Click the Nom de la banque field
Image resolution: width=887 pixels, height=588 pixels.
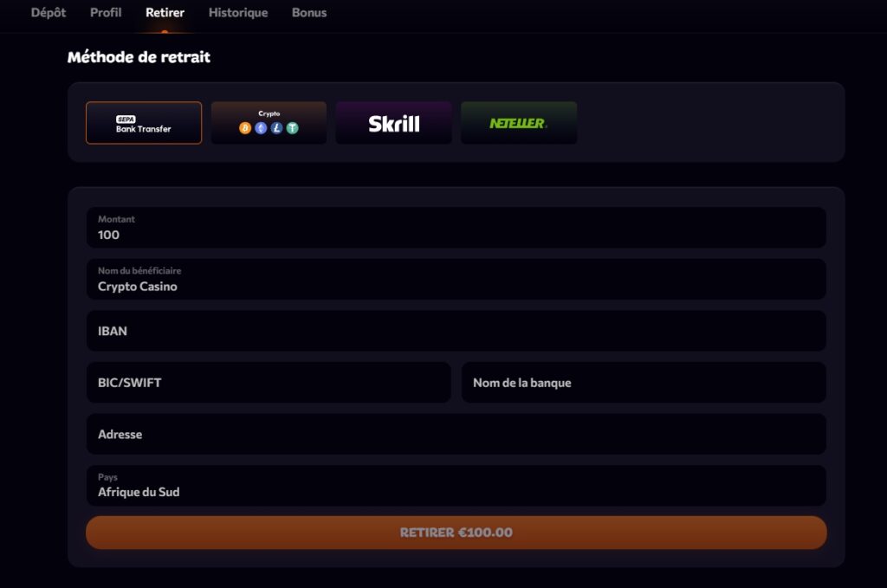pos(643,383)
